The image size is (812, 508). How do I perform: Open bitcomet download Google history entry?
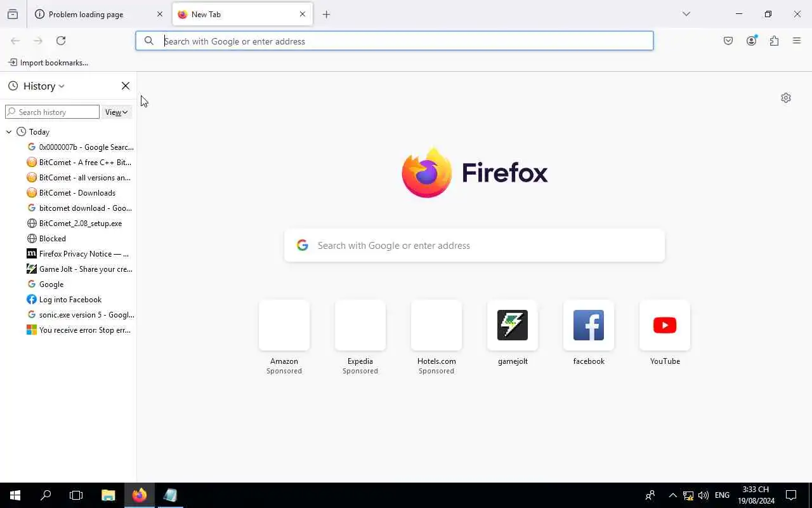point(79,208)
